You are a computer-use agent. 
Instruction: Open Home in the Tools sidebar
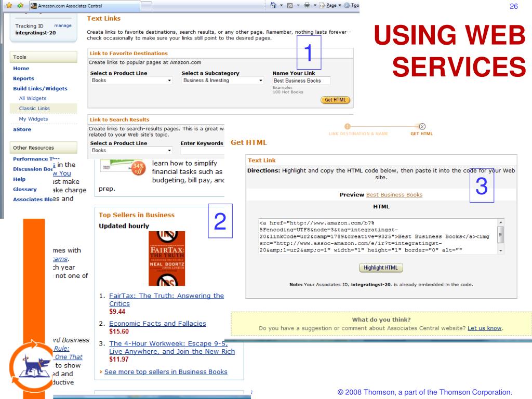[21, 68]
